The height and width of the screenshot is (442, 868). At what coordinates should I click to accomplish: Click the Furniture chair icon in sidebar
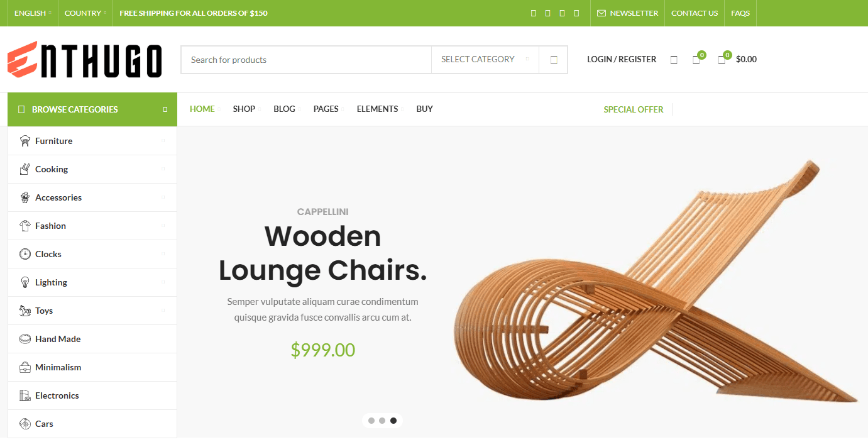pyautogui.click(x=25, y=141)
